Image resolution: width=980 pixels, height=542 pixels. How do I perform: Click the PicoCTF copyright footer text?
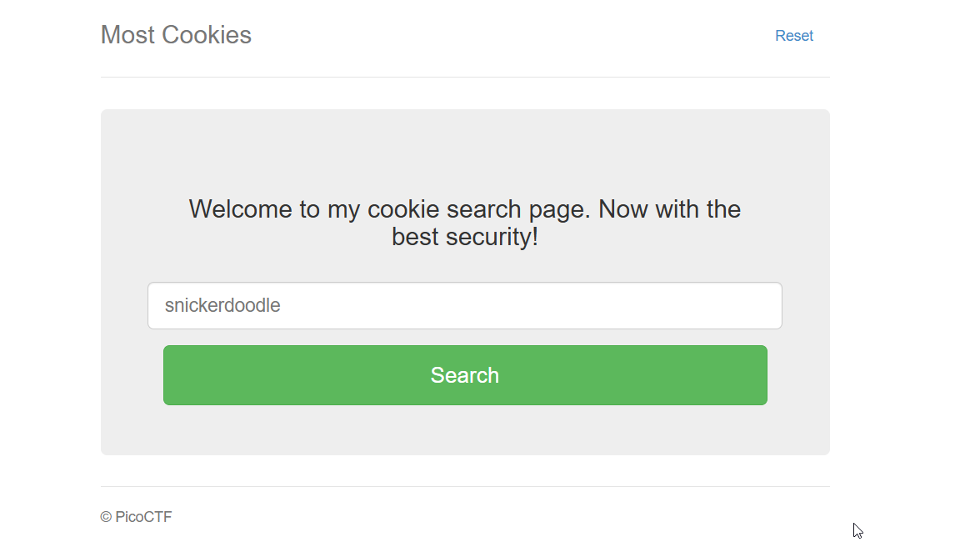(x=136, y=517)
